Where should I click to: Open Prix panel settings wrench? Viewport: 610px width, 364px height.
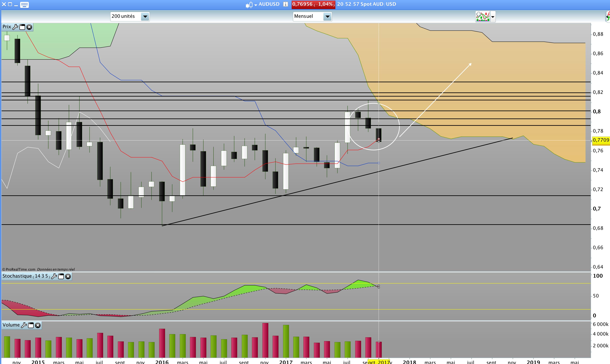click(15, 27)
